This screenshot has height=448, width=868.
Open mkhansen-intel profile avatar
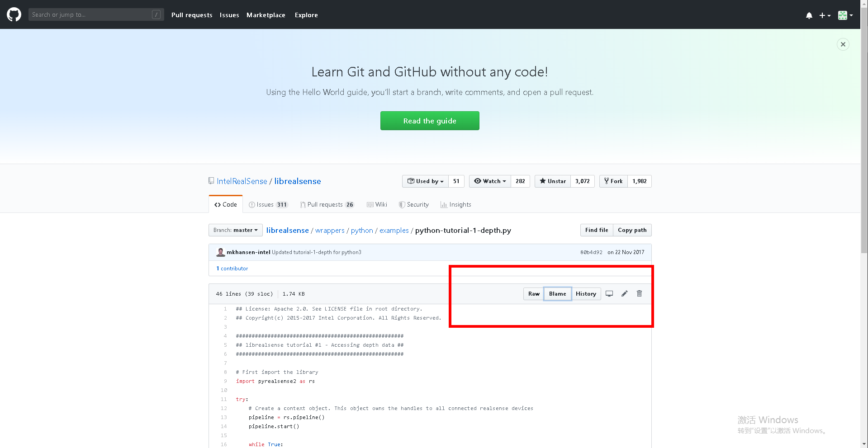[x=221, y=252]
